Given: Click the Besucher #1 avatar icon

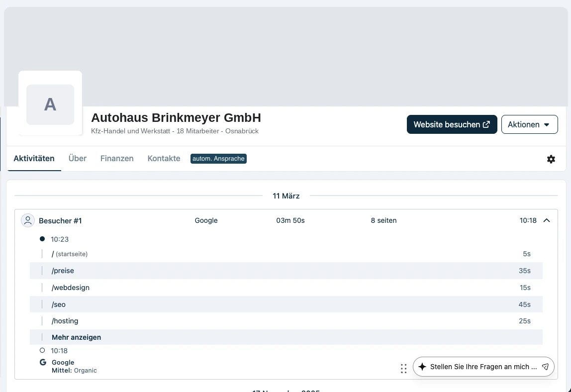Looking at the screenshot, I should [x=28, y=220].
